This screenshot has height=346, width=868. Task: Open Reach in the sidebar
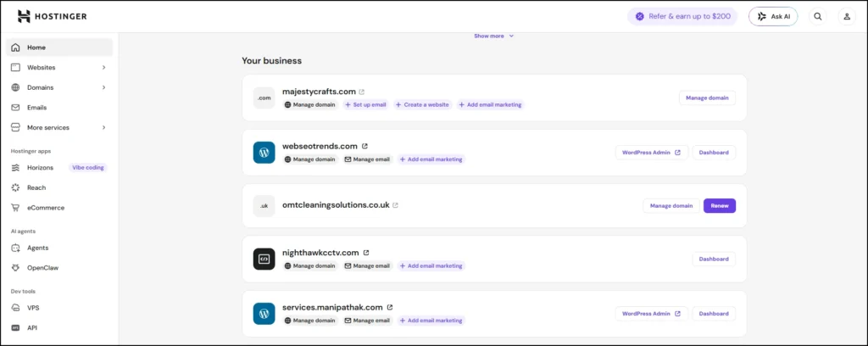[x=59, y=187]
